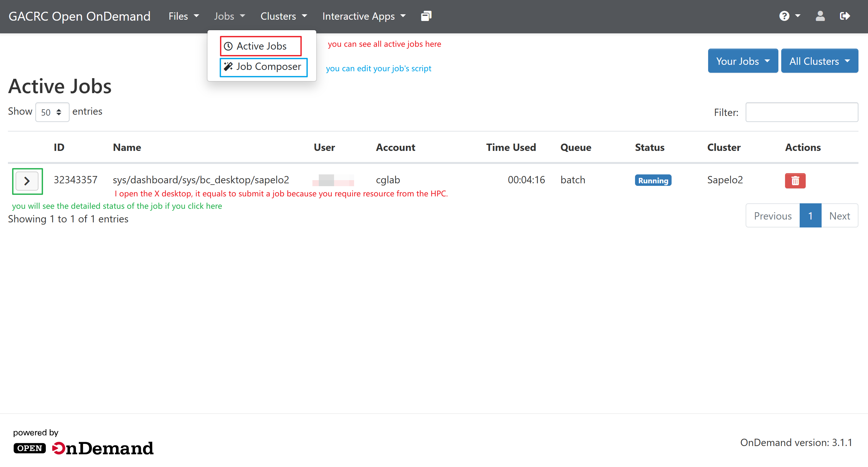Click the batch queue cell
Viewport: 868px width, 467px height.
click(572, 180)
